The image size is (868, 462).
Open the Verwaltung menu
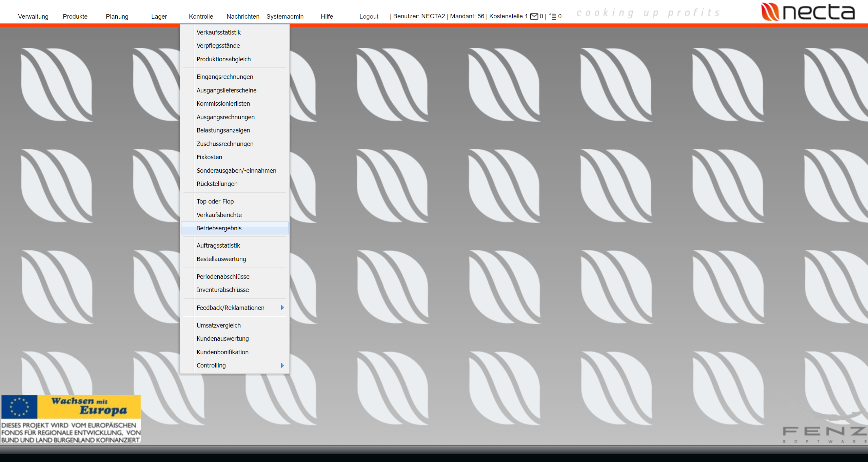33,16
